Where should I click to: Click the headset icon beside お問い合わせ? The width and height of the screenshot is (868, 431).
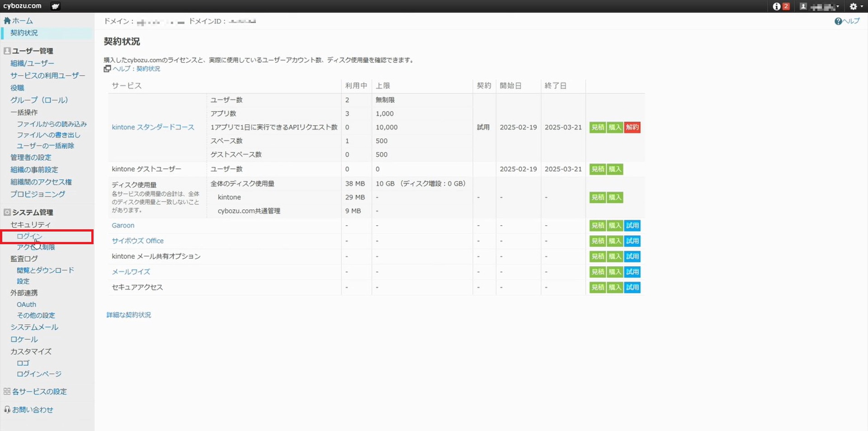7,409
